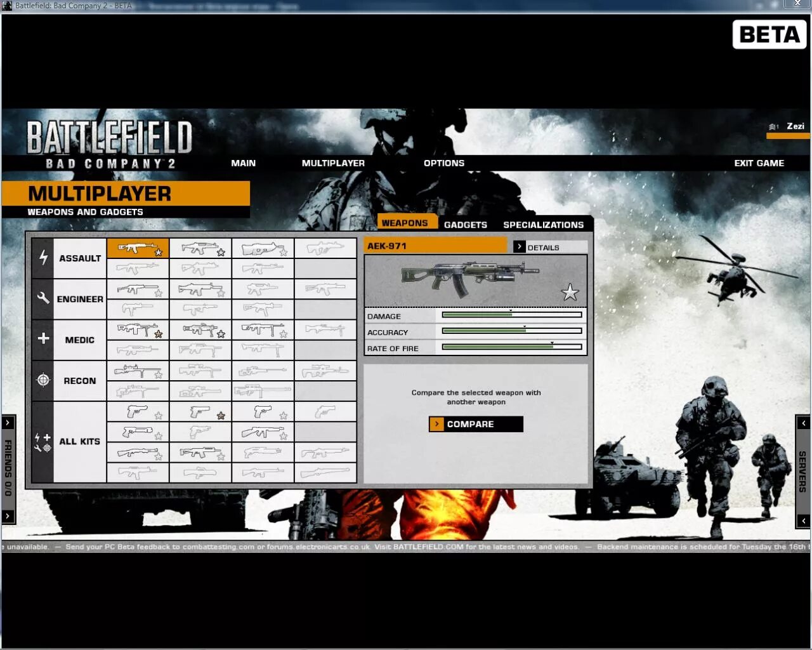This screenshot has height=650, width=812.
Task: Click the Battlefield window title bar icon
Action: (x=7, y=6)
